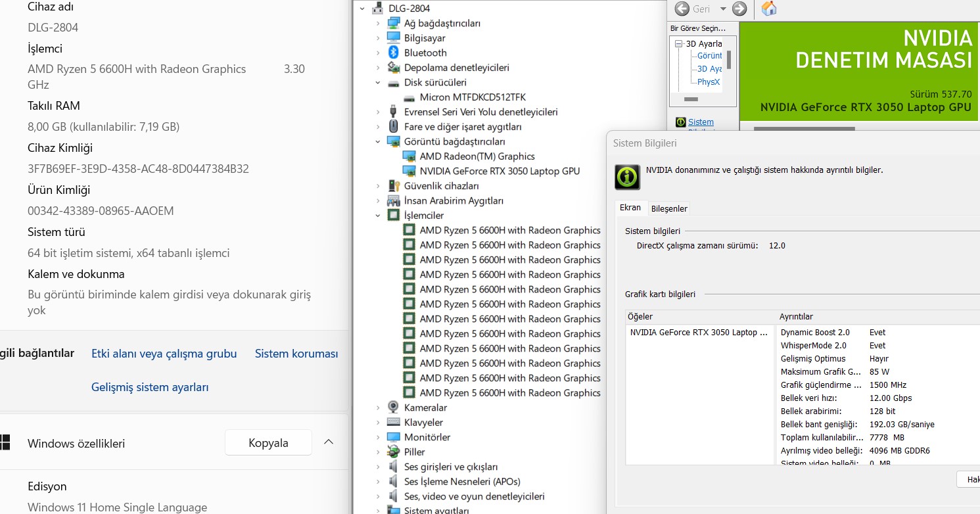Image resolution: width=980 pixels, height=514 pixels.
Task: Click the Disk sürücüleri drive icon
Action: click(x=394, y=83)
